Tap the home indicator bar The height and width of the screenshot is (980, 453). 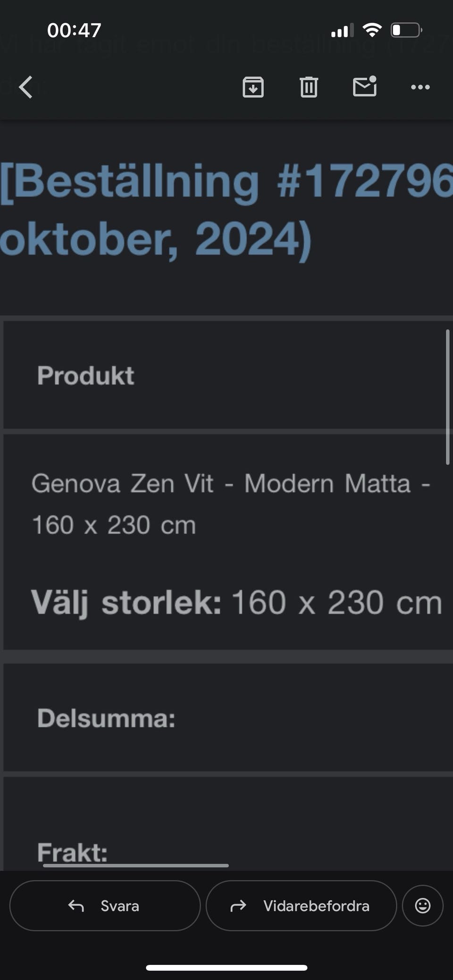point(226,968)
